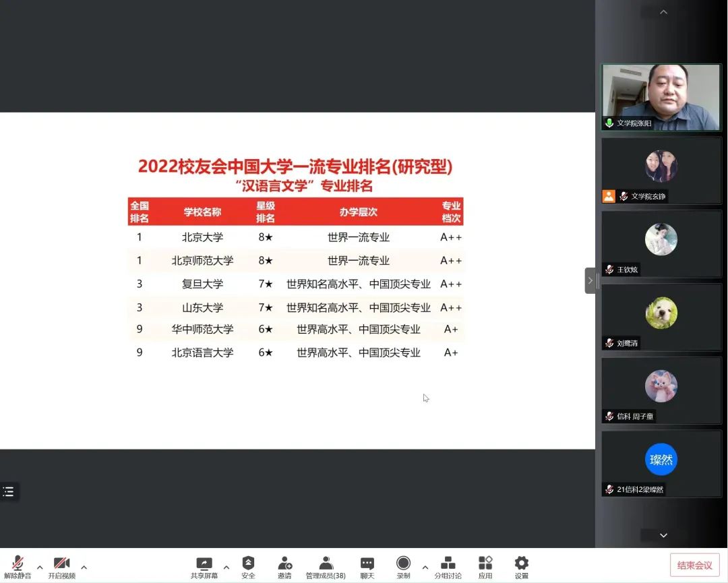This screenshot has height=583, width=728.
Task: Select the avatar above 王钦炫
Action: [x=661, y=239]
